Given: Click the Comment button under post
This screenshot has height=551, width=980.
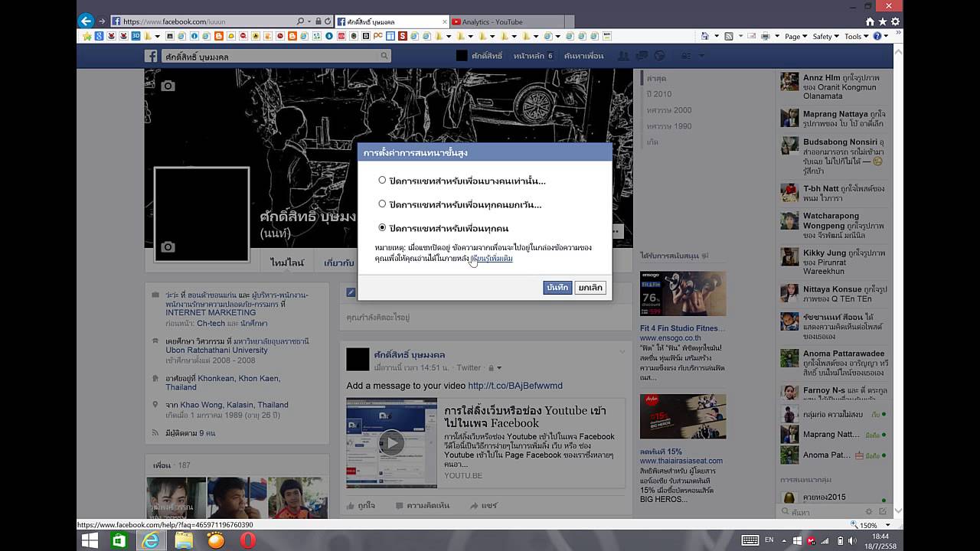Looking at the screenshot, I should (x=423, y=506).
